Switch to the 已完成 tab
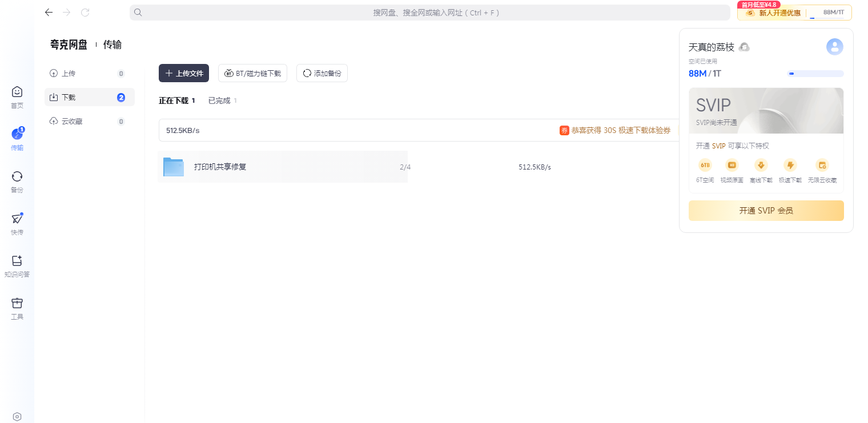Image resolution: width=868 pixels, height=423 pixels. [219, 100]
